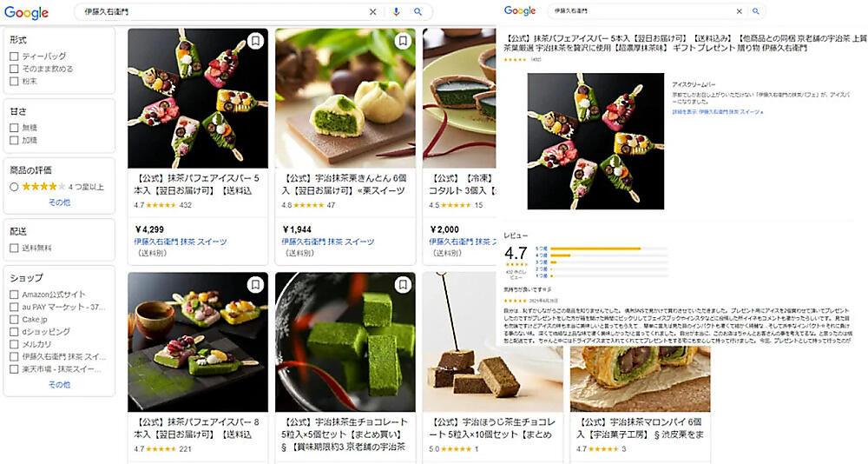Bookmark the 宇治抹茶生チョコレート product

[403, 285]
